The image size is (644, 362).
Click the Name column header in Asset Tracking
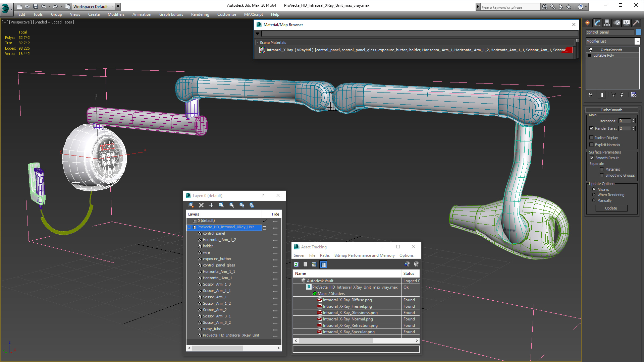click(347, 274)
